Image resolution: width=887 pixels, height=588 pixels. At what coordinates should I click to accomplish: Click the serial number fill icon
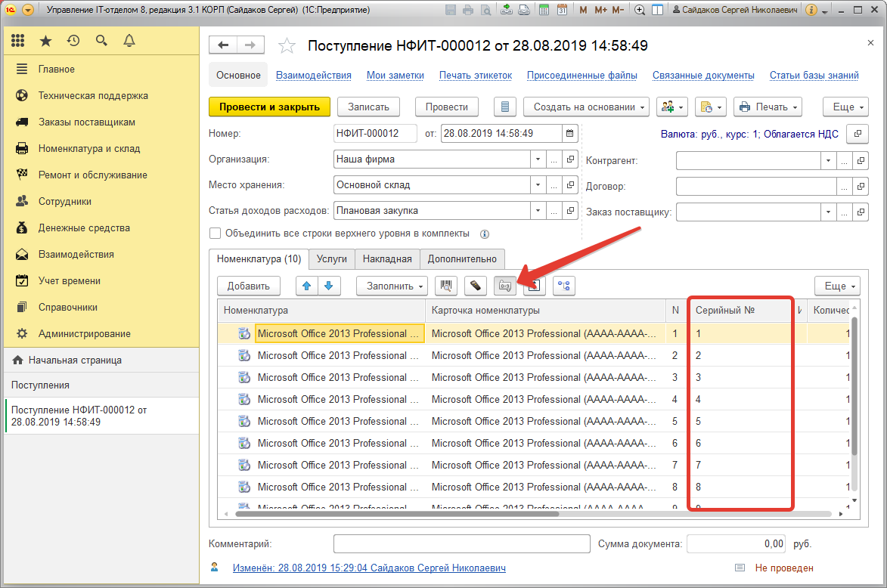505,286
